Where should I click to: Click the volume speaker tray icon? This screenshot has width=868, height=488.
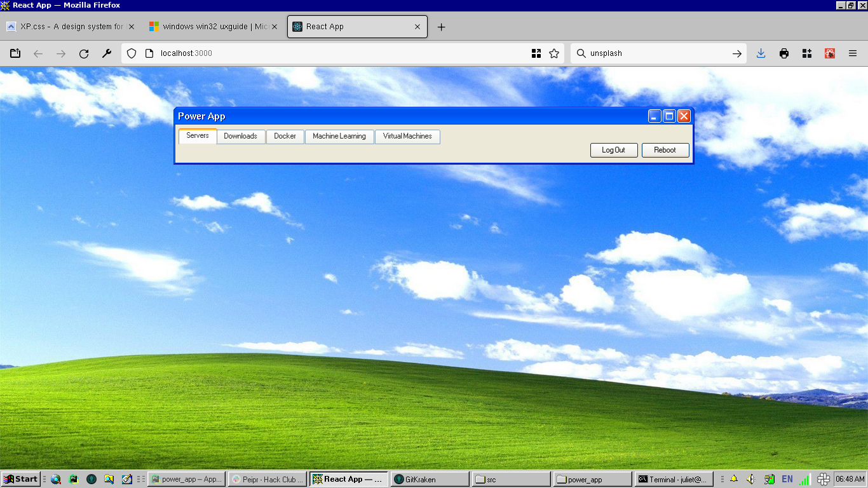click(x=751, y=479)
